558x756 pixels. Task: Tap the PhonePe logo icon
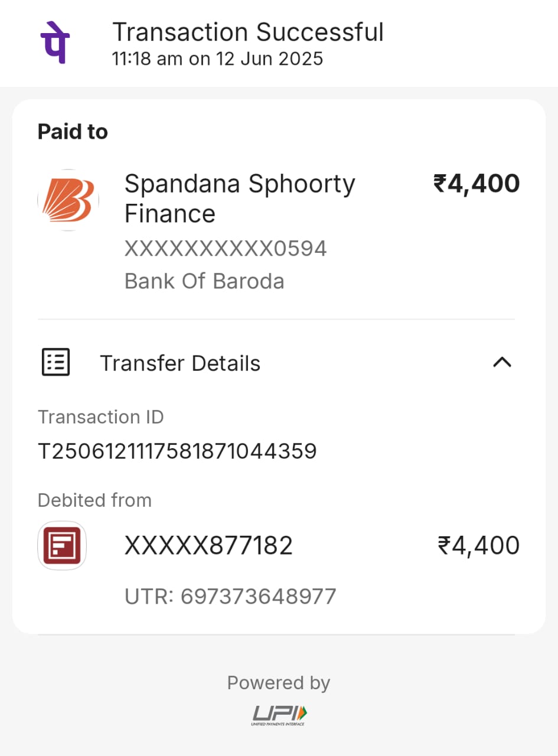point(54,43)
